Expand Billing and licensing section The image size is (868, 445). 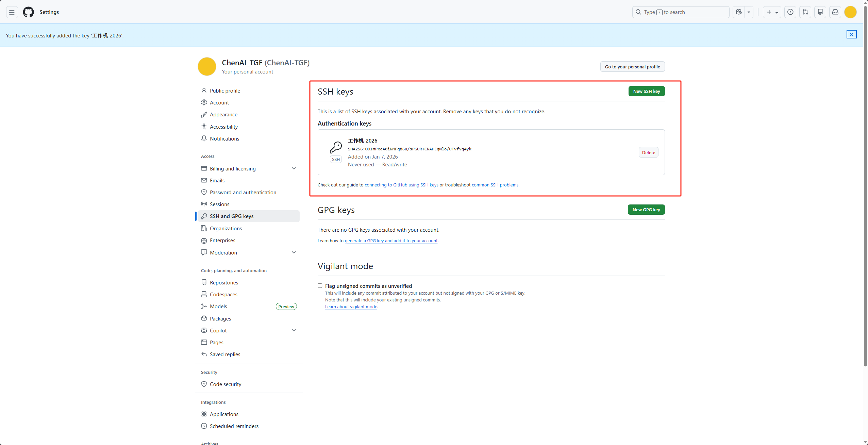294,168
